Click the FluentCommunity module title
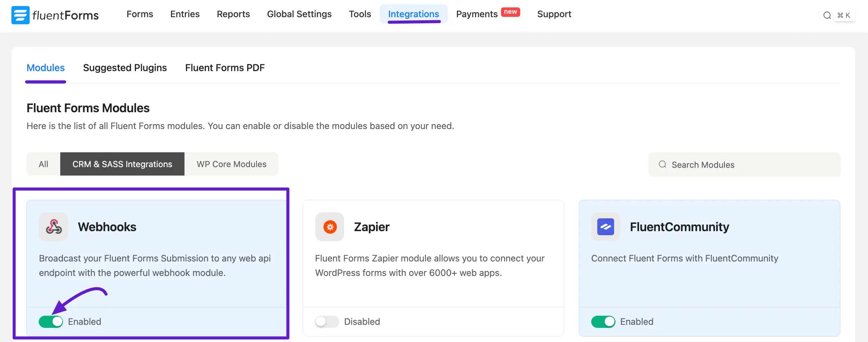The height and width of the screenshot is (342, 868). pyautogui.click(x=679, y=227)
